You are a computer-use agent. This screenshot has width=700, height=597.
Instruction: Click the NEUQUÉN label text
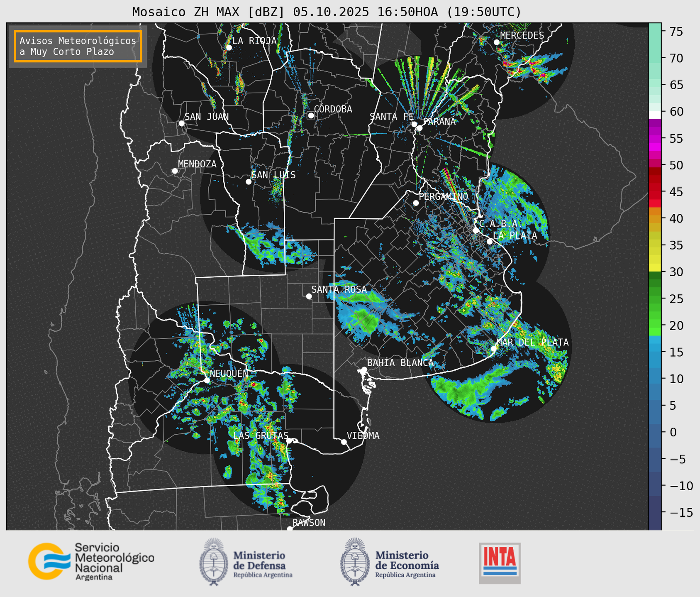point(229,374)
